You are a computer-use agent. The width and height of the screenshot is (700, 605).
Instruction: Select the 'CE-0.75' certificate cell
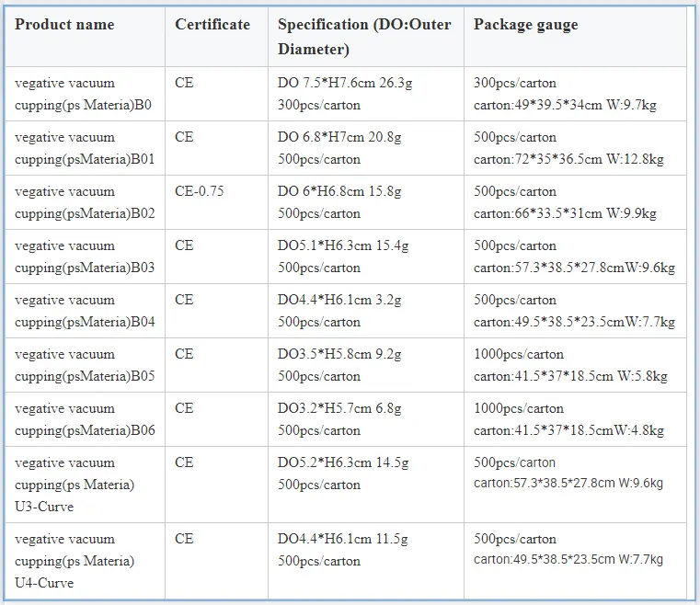[x=200, y=191]
